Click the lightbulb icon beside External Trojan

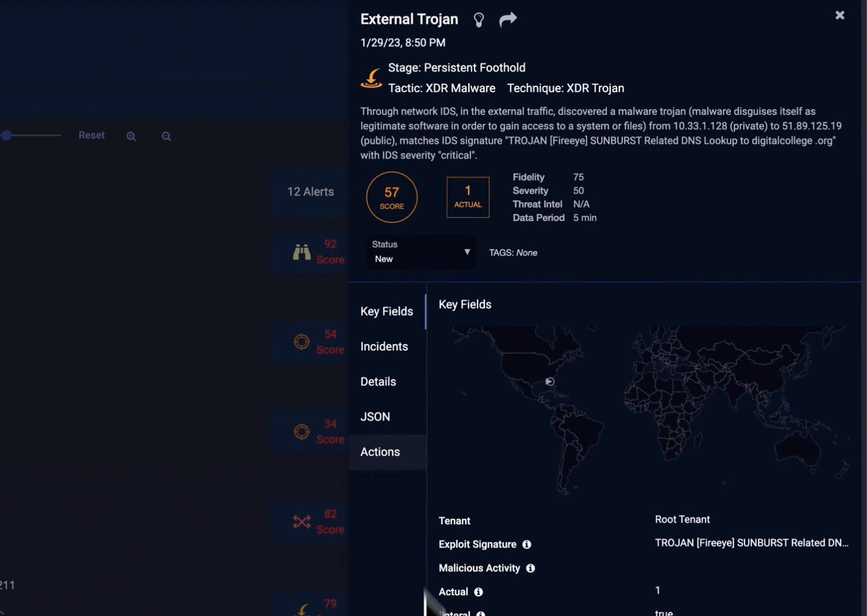pos(479,20)
